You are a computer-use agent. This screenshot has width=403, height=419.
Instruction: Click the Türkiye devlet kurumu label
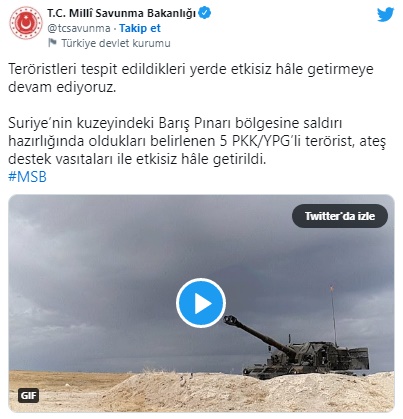point(116,43)
